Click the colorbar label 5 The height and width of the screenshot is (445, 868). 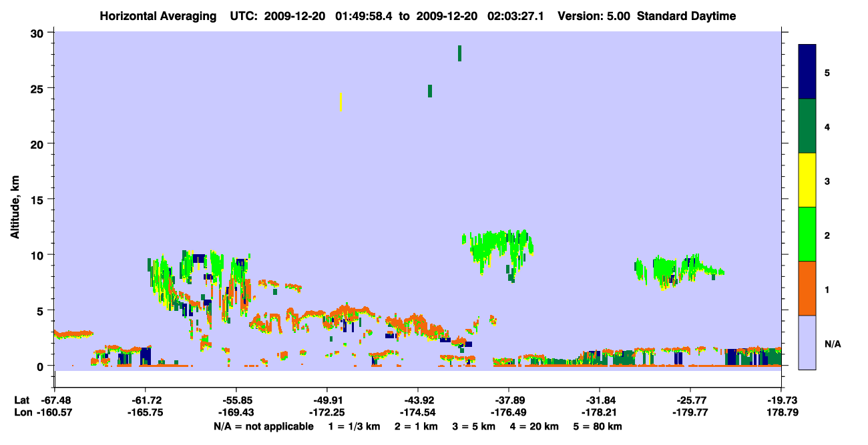click(827, 72)
